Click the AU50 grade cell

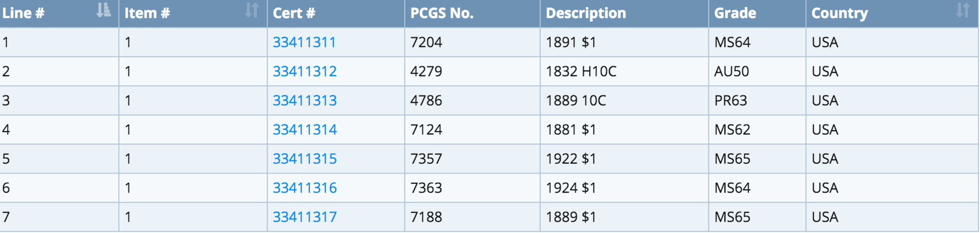[731, 72]
